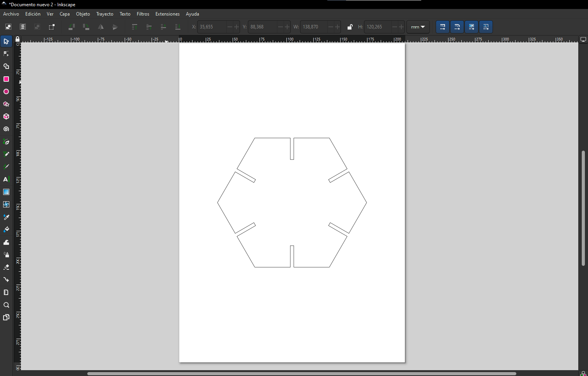The height and width of the screenshot is (376, 588).
Task: Decrease W width with minus button
Action: [x=330, y=27]
